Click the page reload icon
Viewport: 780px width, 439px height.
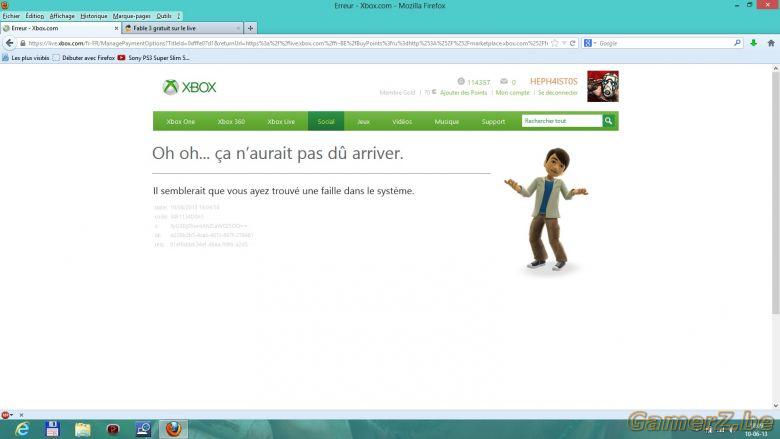[x=573, y=43]
